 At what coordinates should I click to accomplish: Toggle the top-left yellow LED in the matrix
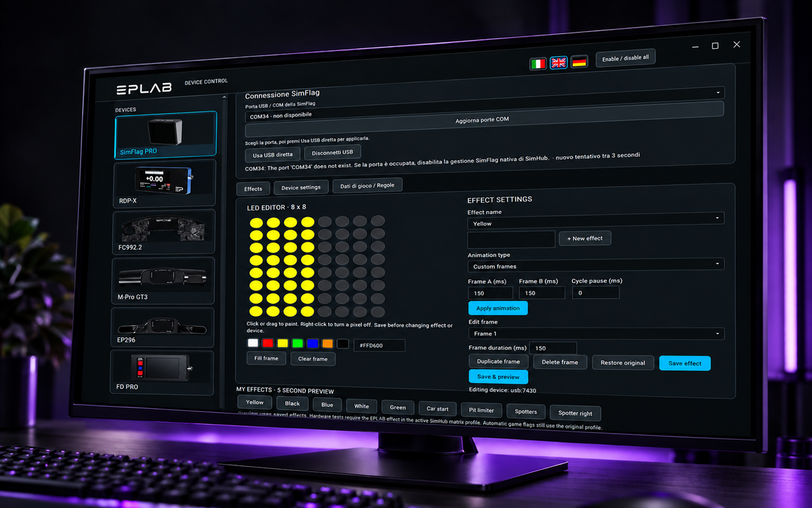click(256, 223)
